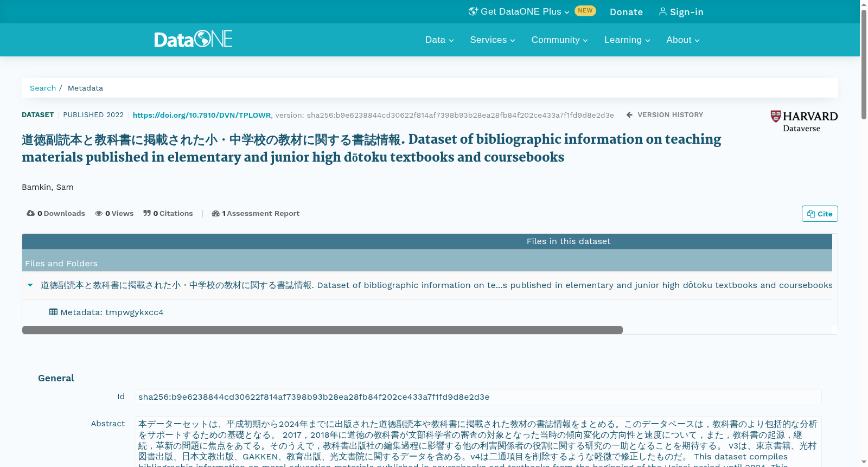The width and height of the screenshot is (868, 467).
Task: Click the Harvard Dataverse logo
Action: [x=804, y=121]
